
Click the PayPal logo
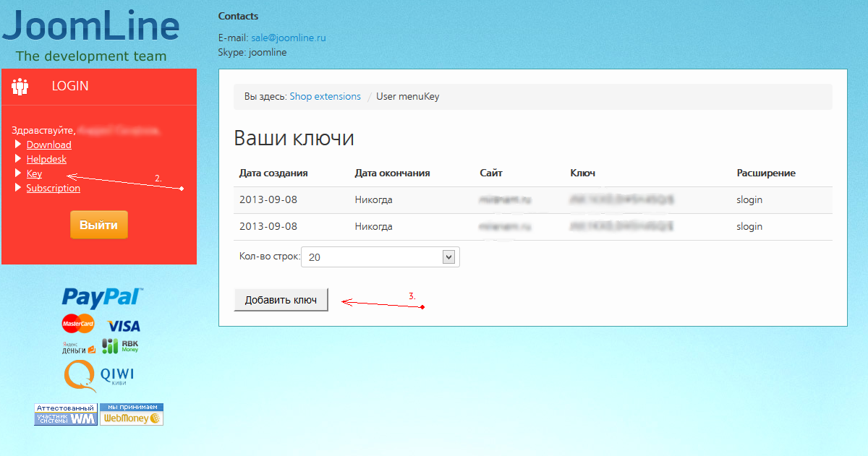[102, 297]
